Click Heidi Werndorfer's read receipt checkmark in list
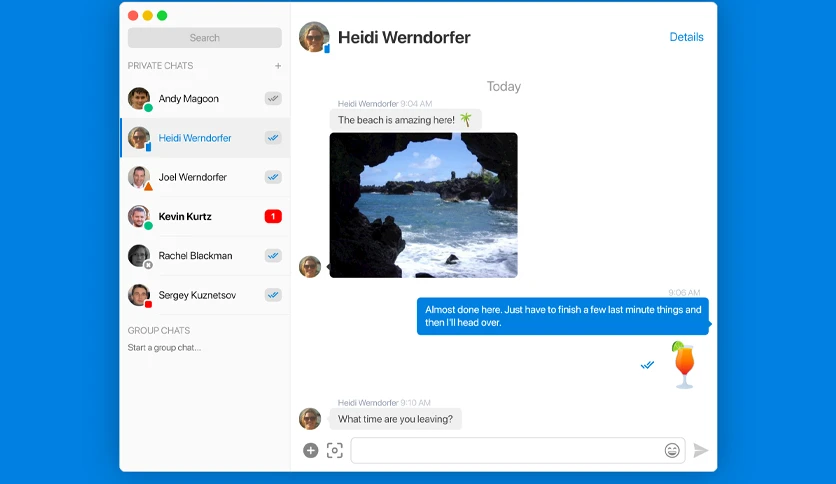The image size is (836, 484). point(273,138)
